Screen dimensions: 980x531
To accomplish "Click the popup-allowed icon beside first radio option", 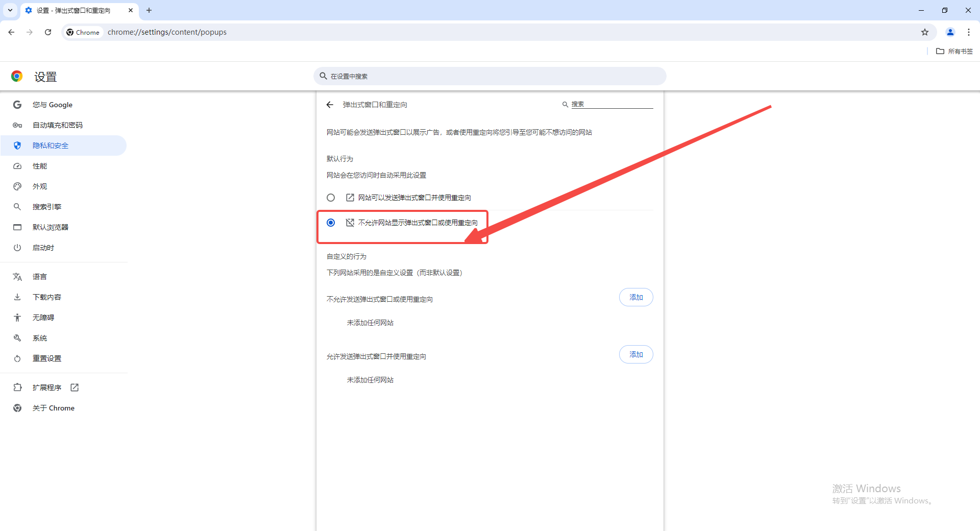I will pyautogui.click(x=350, y=198).
